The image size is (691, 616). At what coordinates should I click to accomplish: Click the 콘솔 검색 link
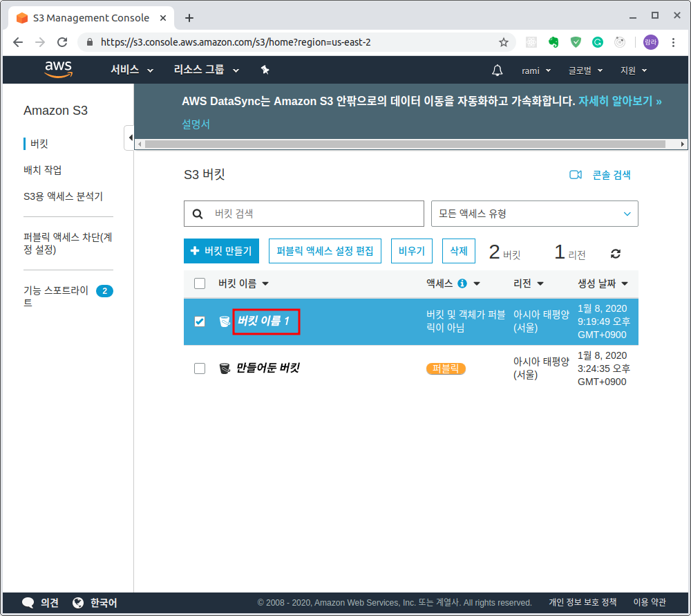[x=612, y=175]
